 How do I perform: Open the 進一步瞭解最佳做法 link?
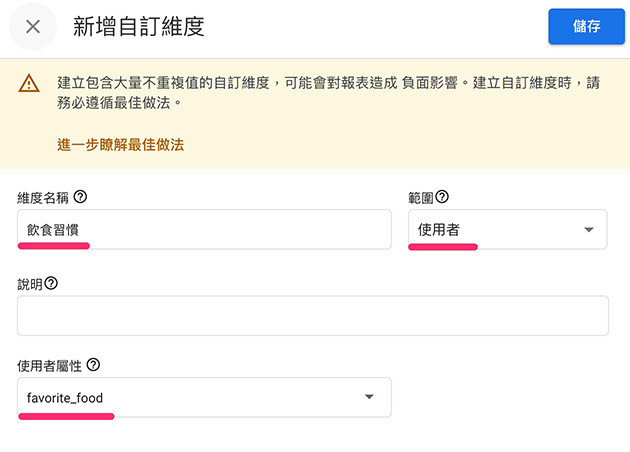point(121,144)
